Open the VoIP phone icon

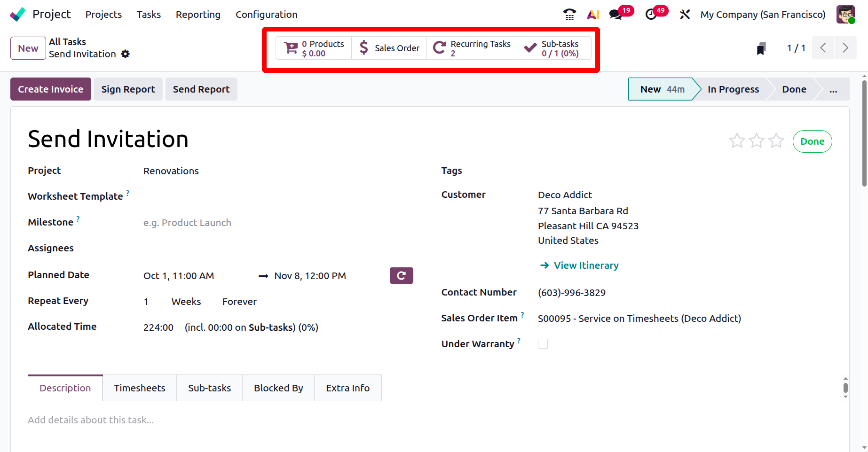click(x=569, y=15)
